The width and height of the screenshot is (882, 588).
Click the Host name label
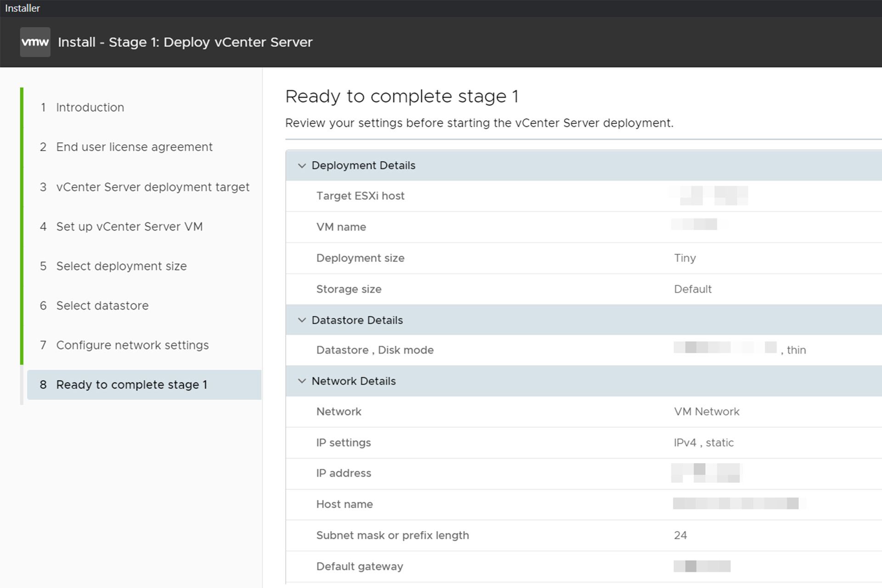[x=345, y=504]
